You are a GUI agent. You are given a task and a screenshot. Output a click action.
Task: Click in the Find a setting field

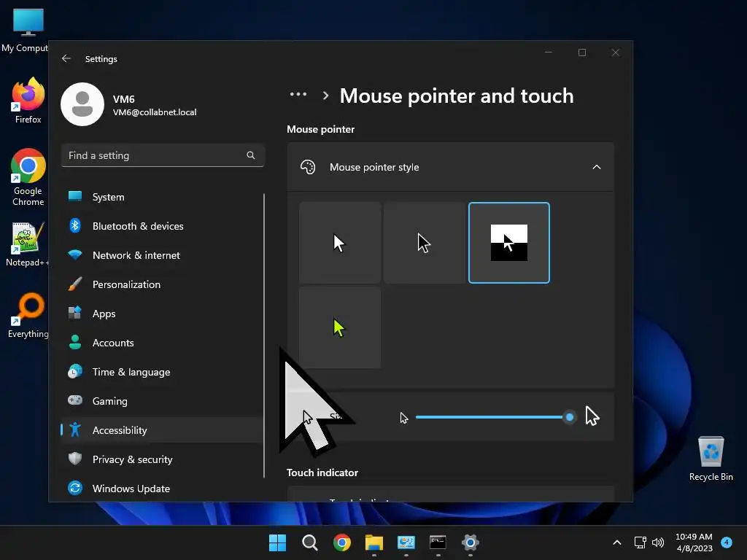click(x=163, y=155)
